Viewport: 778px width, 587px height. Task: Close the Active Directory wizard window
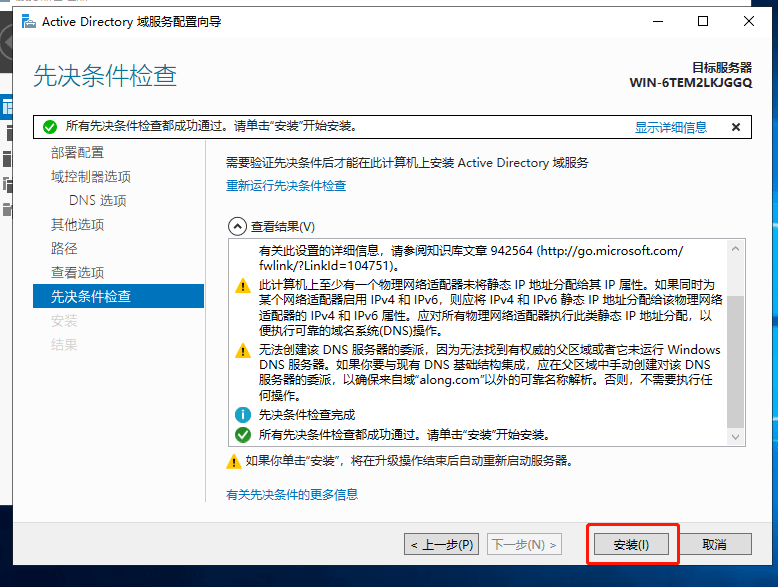tap(749, 21)
